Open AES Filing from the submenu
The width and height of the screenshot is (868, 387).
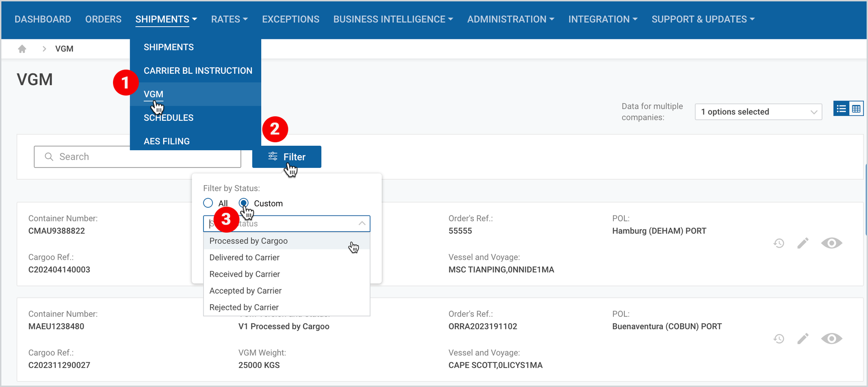pos(167,141)
